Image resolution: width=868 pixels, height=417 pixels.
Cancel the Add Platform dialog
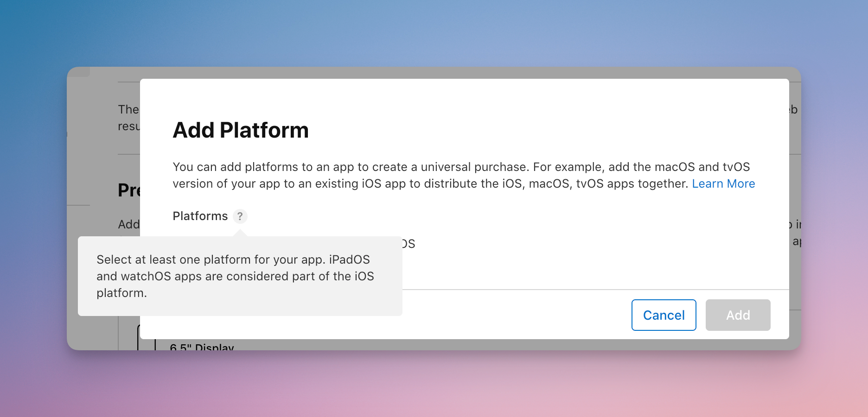pos(664,315)
